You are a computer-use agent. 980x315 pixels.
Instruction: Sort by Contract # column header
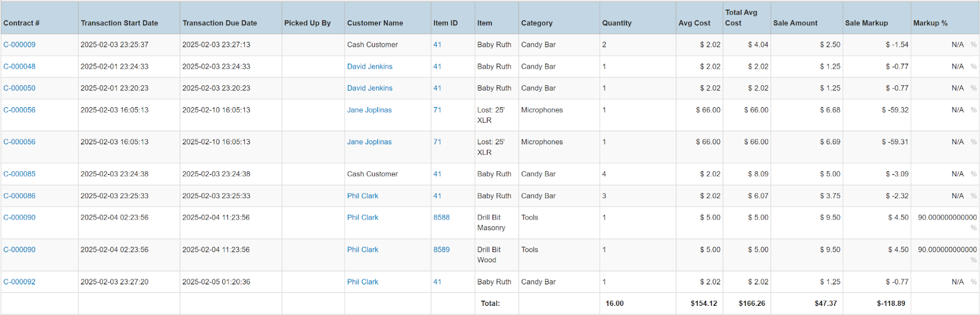point(21,23)
